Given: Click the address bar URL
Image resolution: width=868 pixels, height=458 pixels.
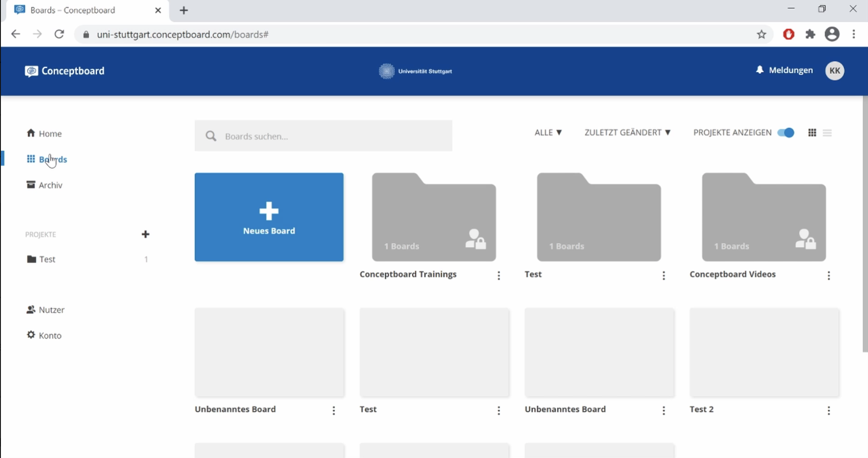Looking at the screenshot, I should pyautogui.click(x=183, y=35).
